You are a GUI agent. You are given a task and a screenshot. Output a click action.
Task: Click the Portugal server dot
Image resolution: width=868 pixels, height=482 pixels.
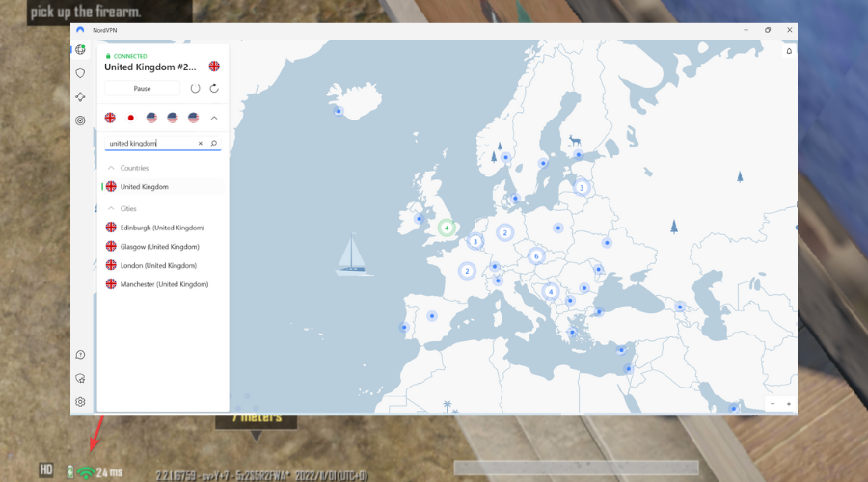pos(404,327)
